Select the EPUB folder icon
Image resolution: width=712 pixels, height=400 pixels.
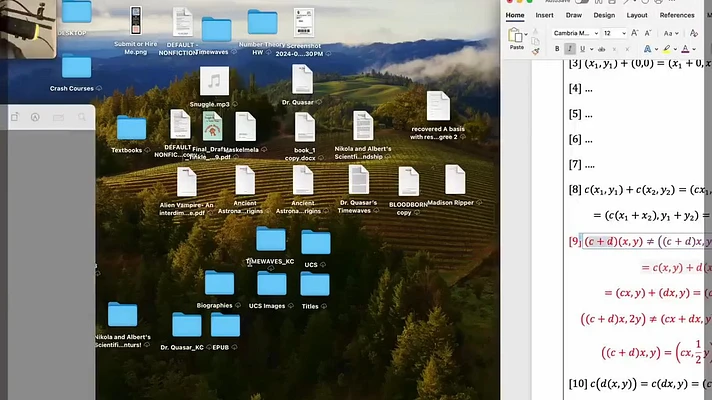(225, 325)
